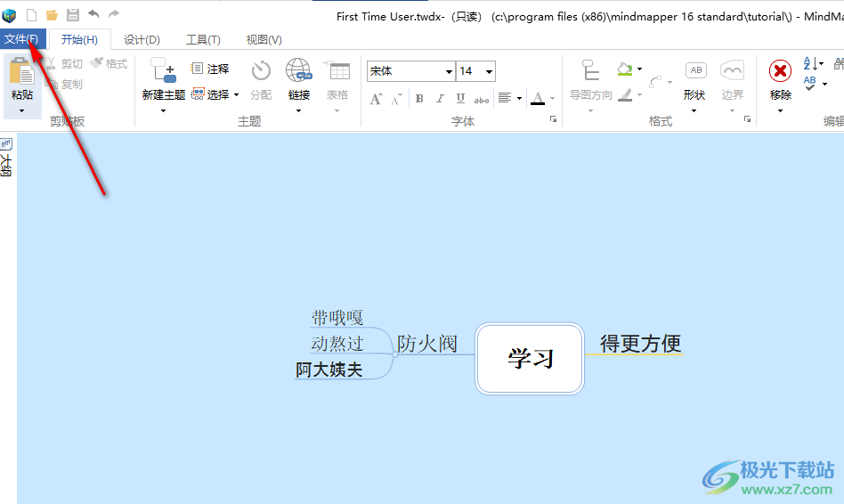Click the A-Z sort icon
Image resolution: width=844 pixels, height=504 pixels.
[x=811, y=63]
